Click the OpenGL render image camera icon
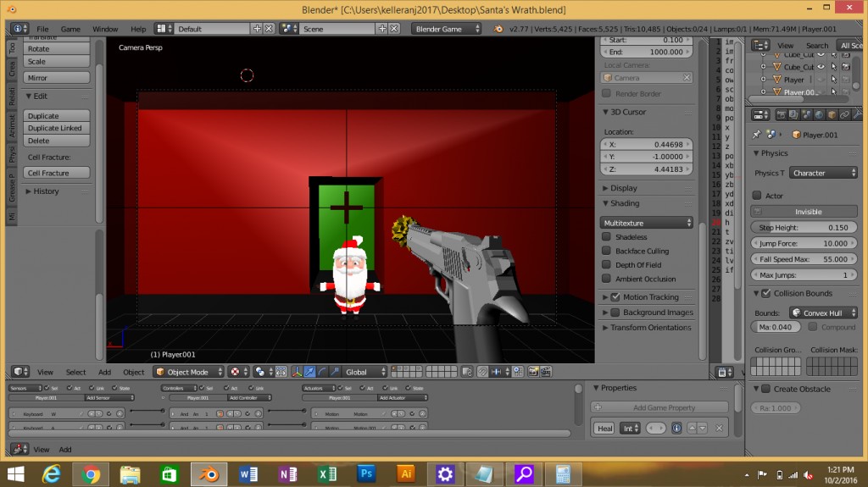The image size is (868, 487). pyautogui.click(x=533, y=372)
